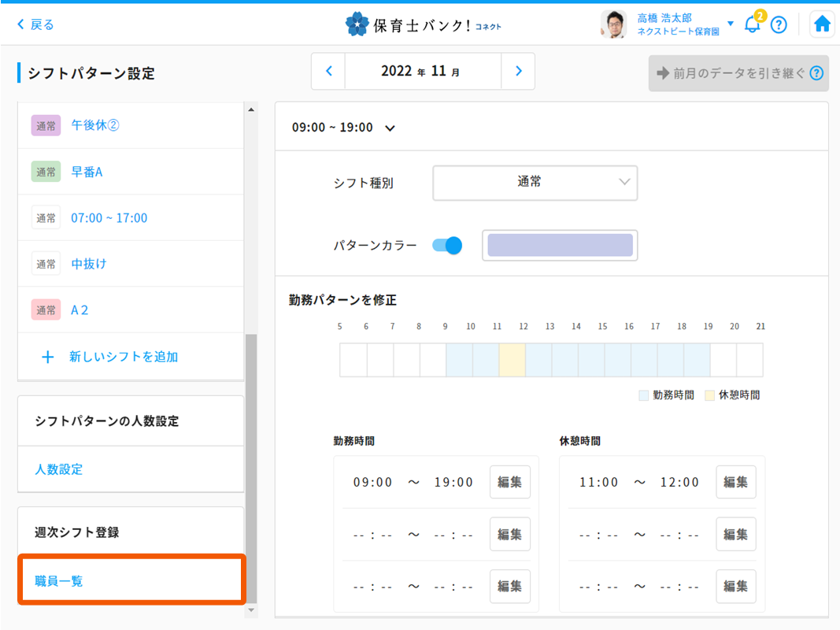Click the user profile avatar photo

[x=613, y=24]
